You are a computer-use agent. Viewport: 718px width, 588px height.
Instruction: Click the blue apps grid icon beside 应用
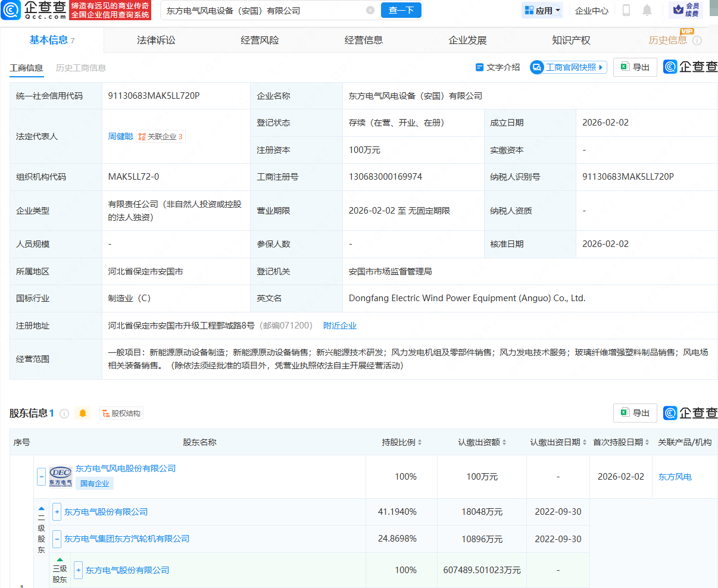coord(529,10)
